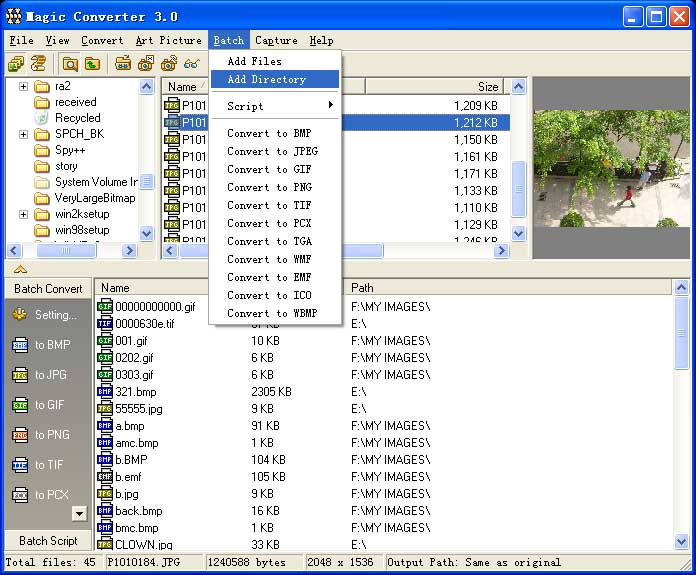Click the JPG icon of the 1,209 KB file

pyautogui.click(x=172, y=105)
